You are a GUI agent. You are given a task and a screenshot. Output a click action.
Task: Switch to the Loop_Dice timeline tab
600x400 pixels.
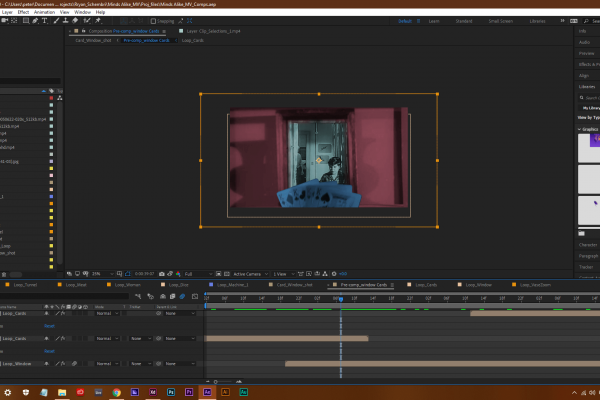(x=178, y=285)
